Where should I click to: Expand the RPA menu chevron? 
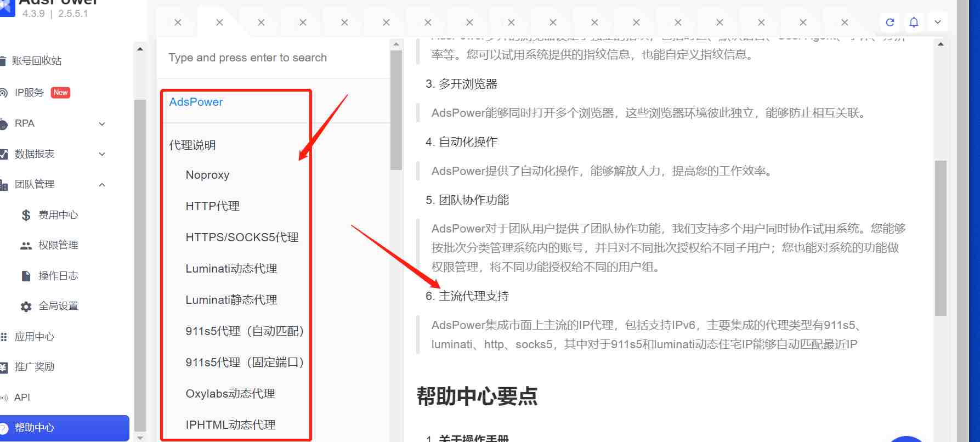(x=102, y=124)
